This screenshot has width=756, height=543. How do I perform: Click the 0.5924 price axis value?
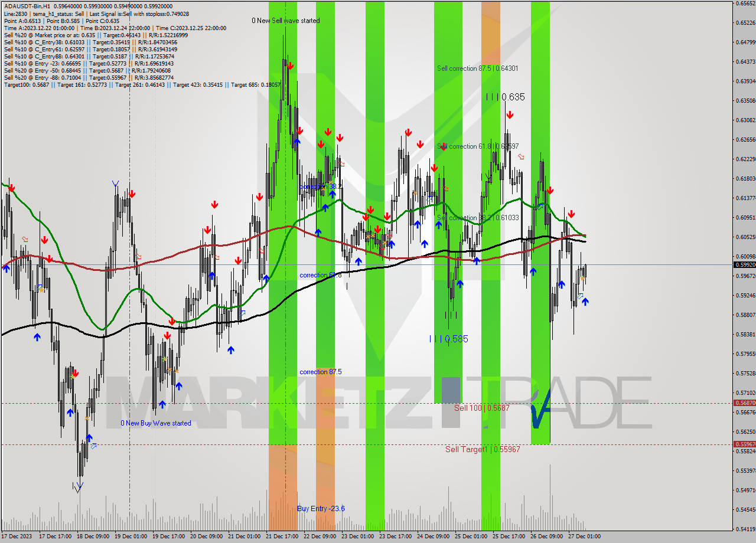746,295
